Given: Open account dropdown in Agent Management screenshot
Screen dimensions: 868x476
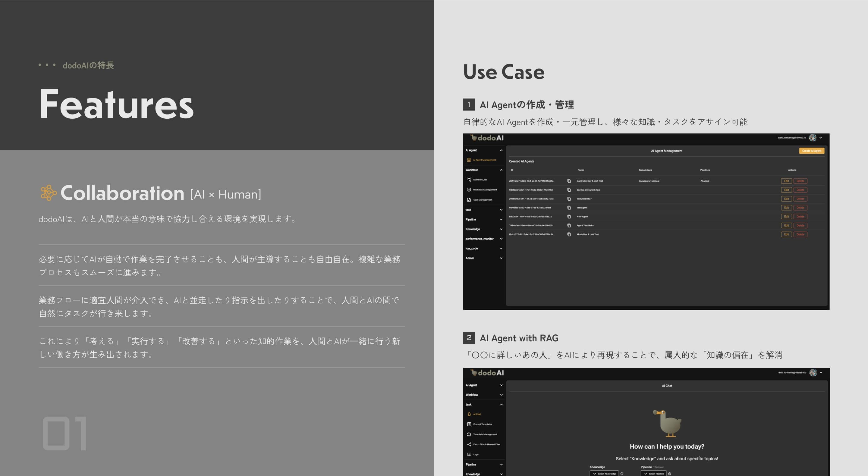Looking at the screenshot, I should click(x=821, y=138).
